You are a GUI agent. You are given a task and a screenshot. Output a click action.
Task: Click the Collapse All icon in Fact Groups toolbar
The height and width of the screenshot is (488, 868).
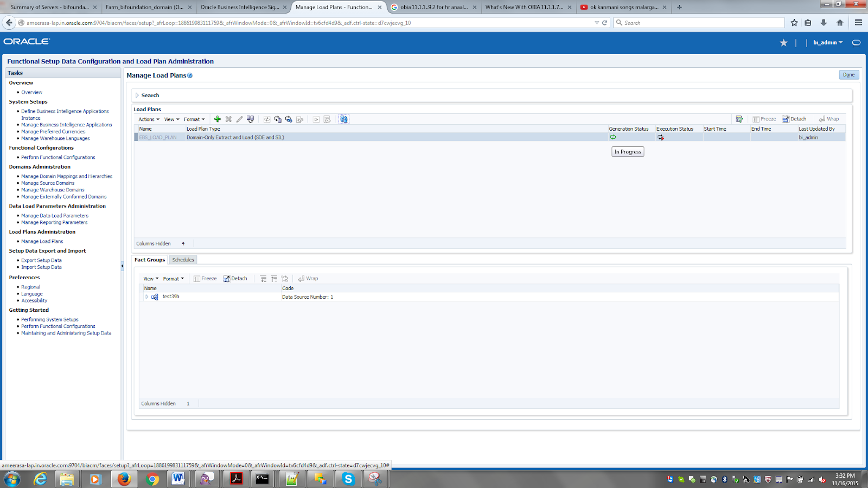point(274,279)
